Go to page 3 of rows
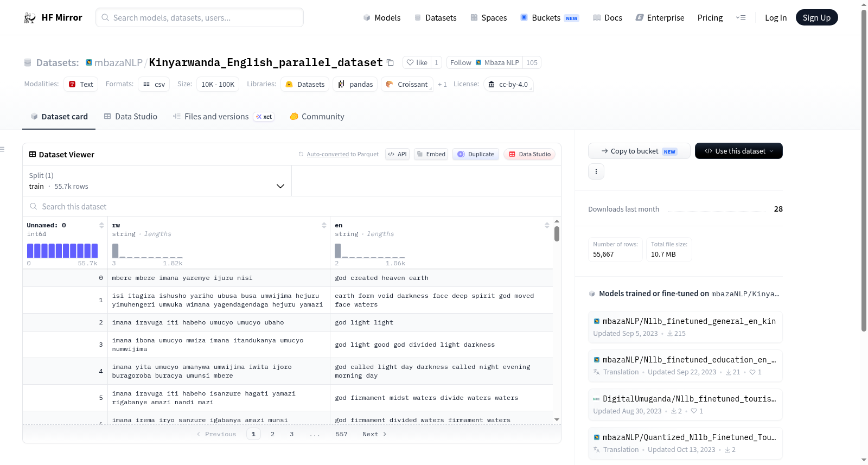Image resolution: width=868 pixels, height=465 pixels. click(291, 434)
